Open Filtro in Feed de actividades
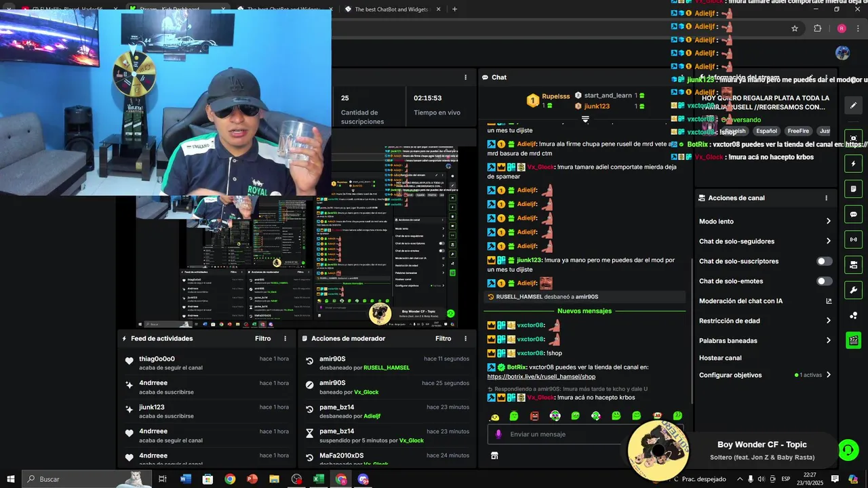 pos(262,338)
